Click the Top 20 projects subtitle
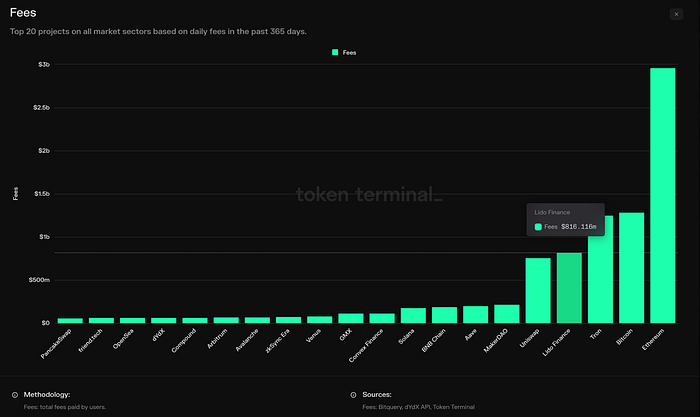 click(x=158, y=32)
